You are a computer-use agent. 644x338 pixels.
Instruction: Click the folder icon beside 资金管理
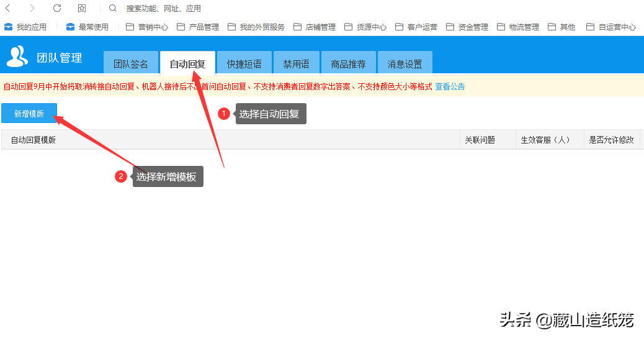450,27
